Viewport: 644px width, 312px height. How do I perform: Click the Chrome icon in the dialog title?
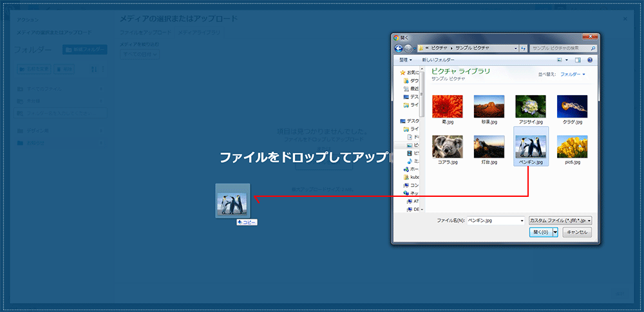396,37
